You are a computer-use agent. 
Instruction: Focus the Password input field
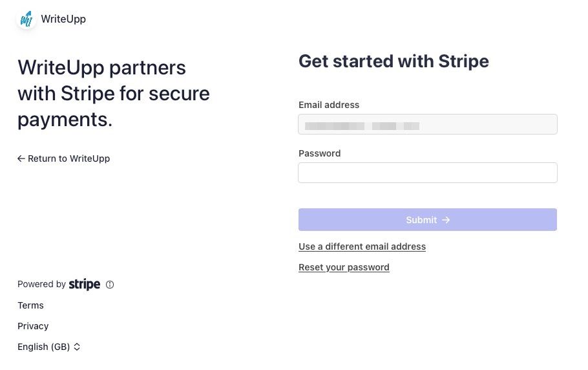[x=427, y=173]
